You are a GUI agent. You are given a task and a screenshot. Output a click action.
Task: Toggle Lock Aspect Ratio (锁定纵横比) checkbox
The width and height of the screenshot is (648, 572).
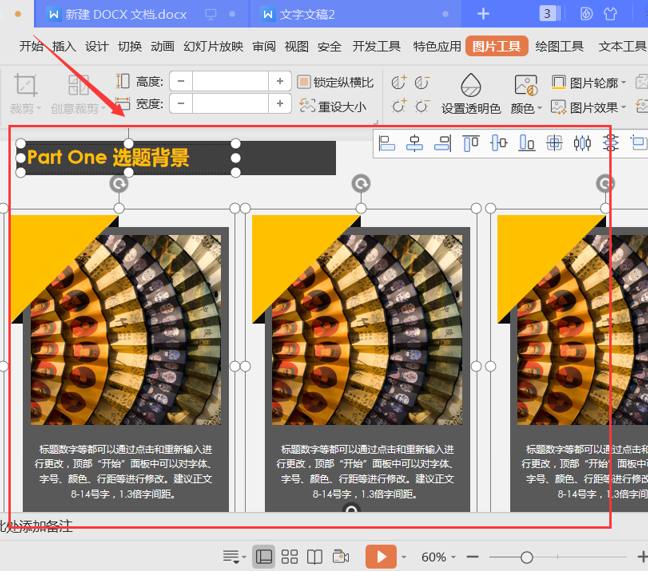[336, 82]
